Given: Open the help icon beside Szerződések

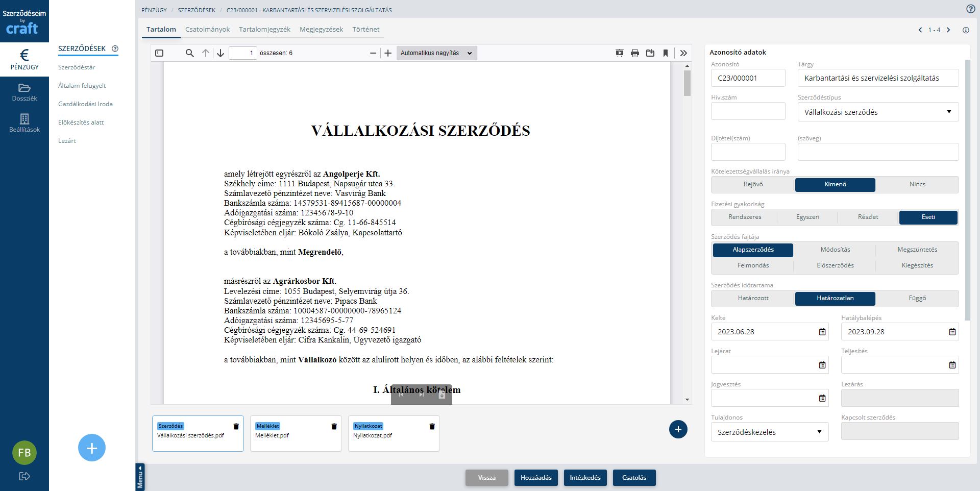Looking at the screenshot, I should click(115, 48).
